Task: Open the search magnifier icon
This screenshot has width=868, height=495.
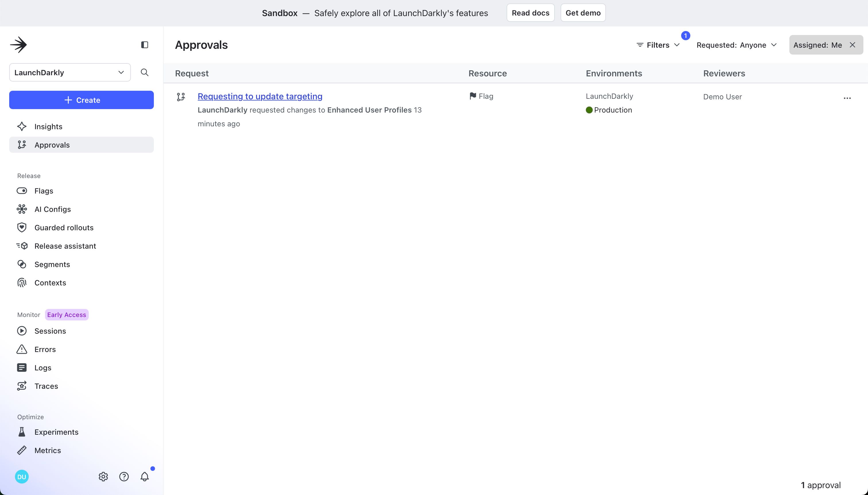Action: (144, 72)
